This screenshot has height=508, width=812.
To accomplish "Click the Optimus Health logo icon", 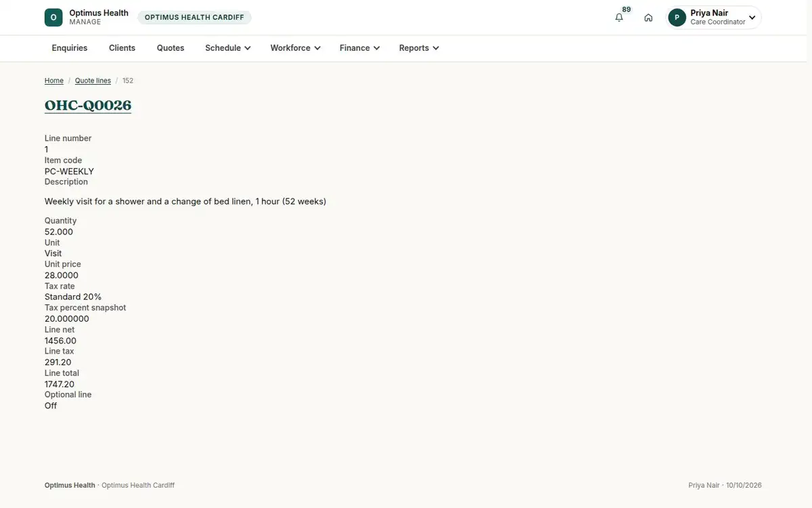I will (53, 18).
